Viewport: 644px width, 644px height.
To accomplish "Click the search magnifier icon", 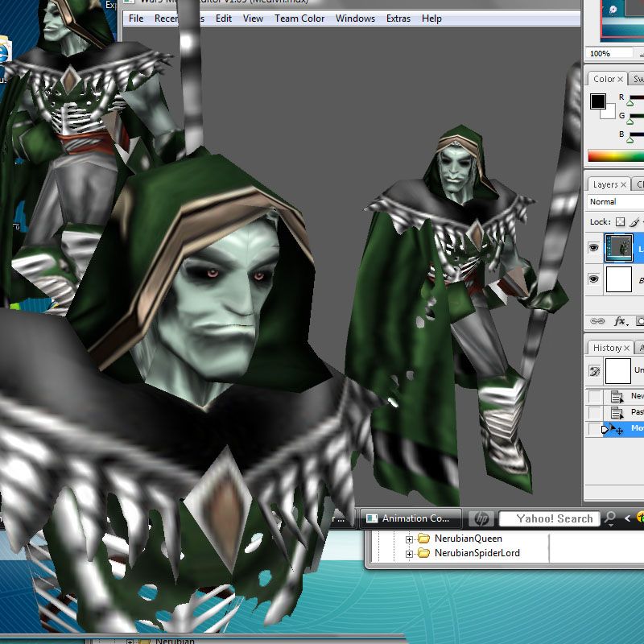I will (610, 518).
